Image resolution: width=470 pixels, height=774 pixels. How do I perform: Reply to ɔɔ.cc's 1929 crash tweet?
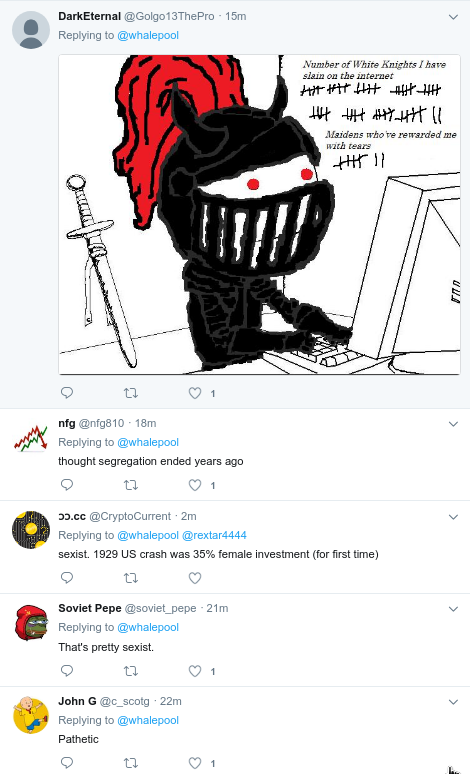click(x=67, y=578)
